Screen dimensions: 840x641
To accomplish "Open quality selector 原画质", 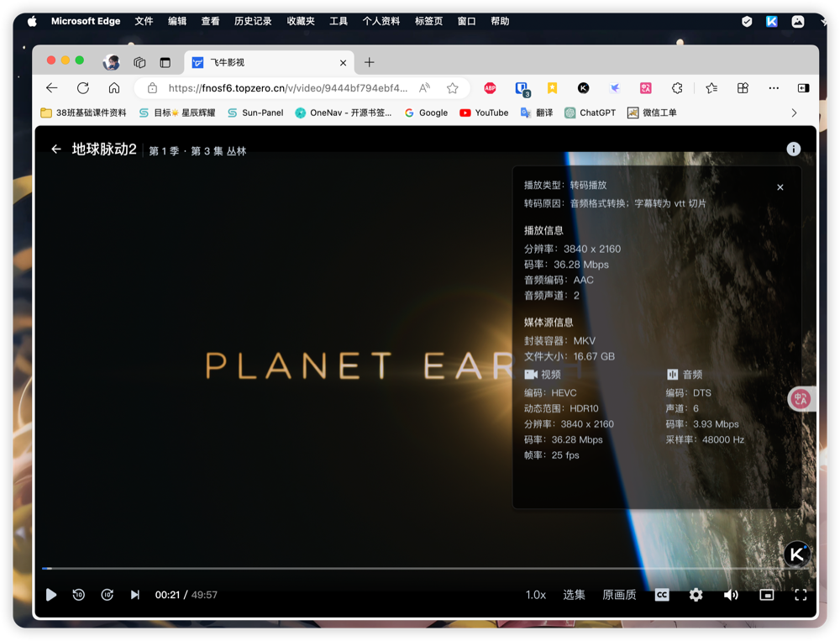I will tap(619, 595).
